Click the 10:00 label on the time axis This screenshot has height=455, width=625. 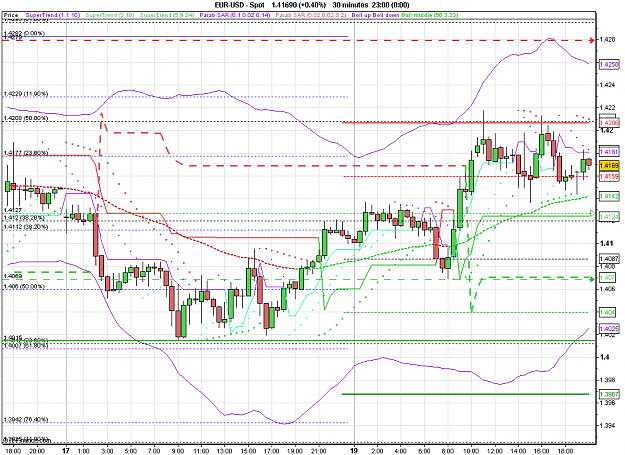click(471, 451)
